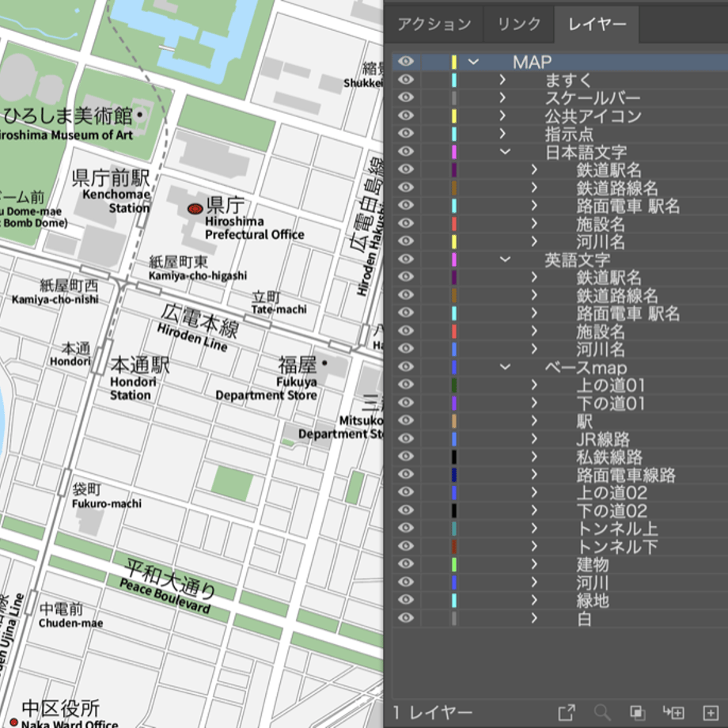Click Make/Release Clipping Mask icon

coord(637,712)
